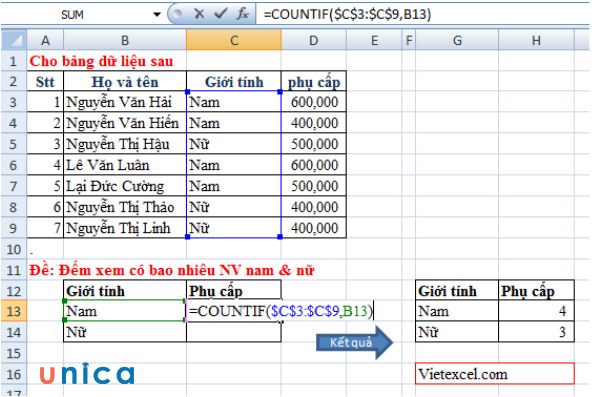The height and width of the screenshot is (397, 600).
Task: Click 'Nữ' in Nguyễn Thị Hậu's row
Action: point(234,144)
